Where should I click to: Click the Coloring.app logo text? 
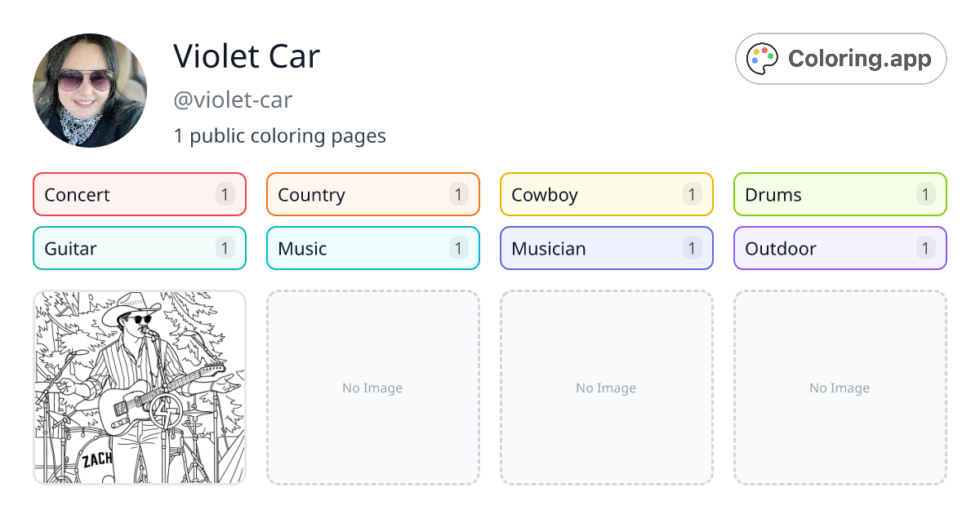[x=859, y=59]
